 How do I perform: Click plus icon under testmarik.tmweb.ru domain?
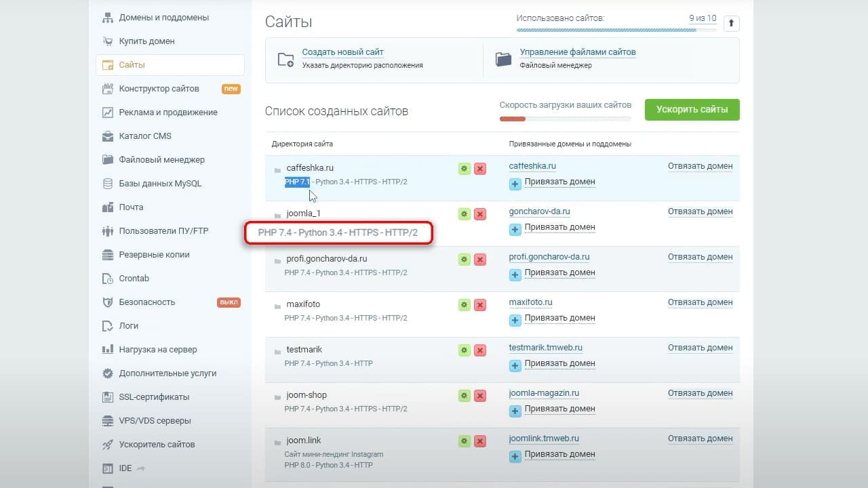(515, 365)
